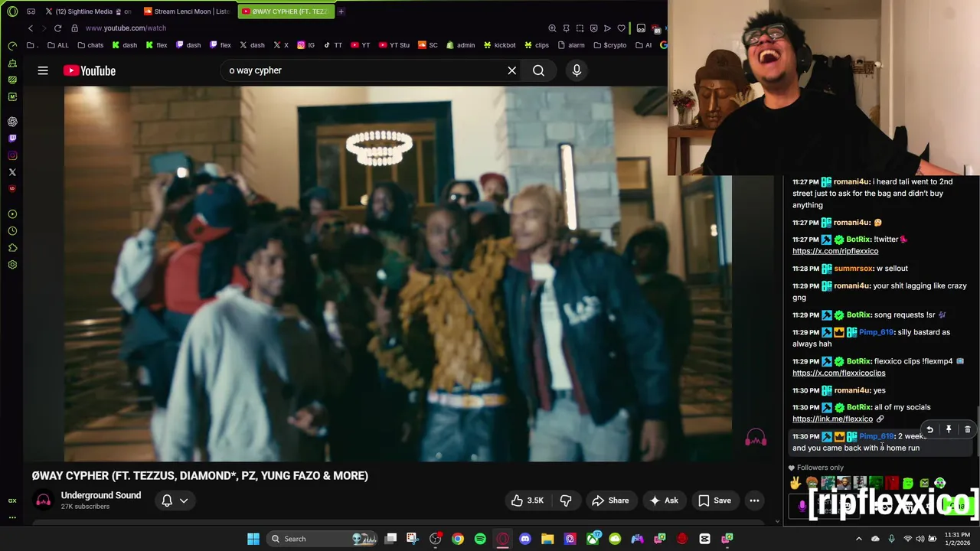Open the Opera main menu icon
This screenshot has height=551, width=980.
[12, 11]
